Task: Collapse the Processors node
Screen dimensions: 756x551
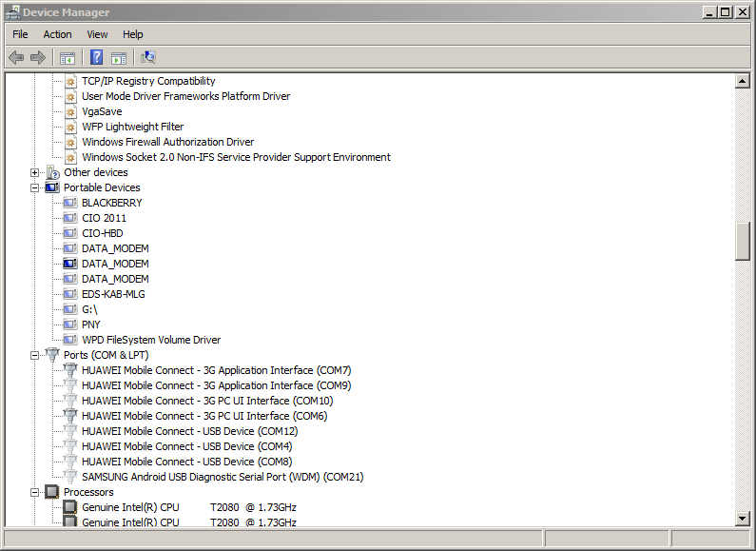Action: tap(35, 492)
